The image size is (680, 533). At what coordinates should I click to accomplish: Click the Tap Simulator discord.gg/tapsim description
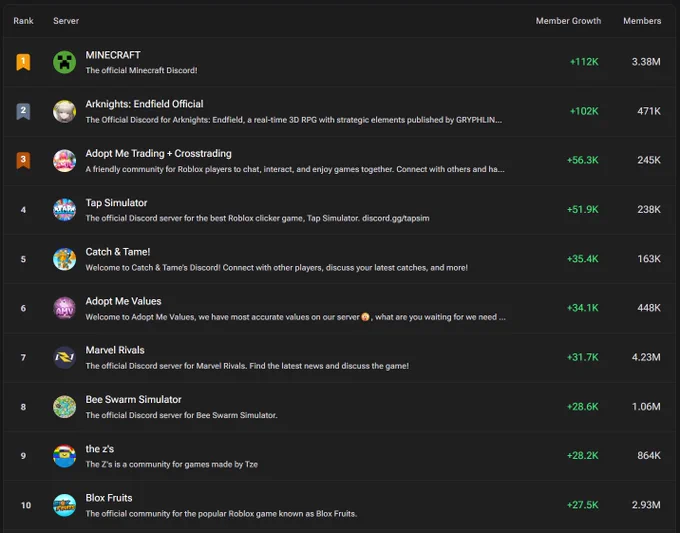point(257,219)
